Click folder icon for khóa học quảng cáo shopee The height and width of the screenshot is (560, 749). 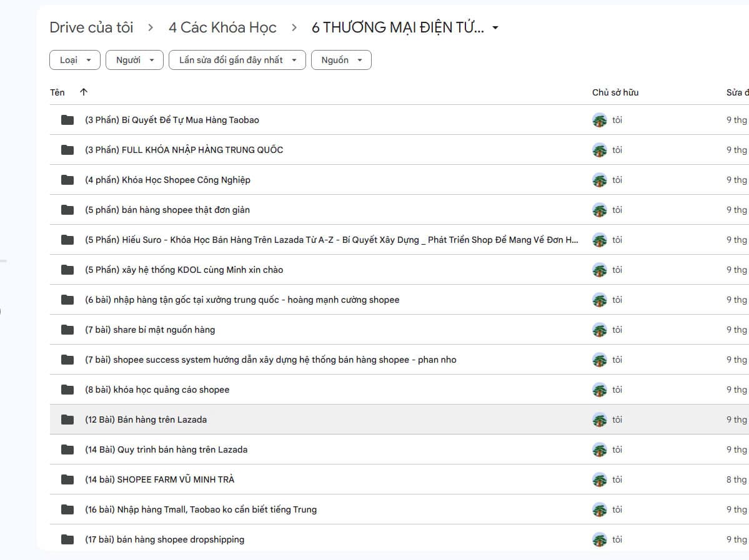click(x=67, y=390)
